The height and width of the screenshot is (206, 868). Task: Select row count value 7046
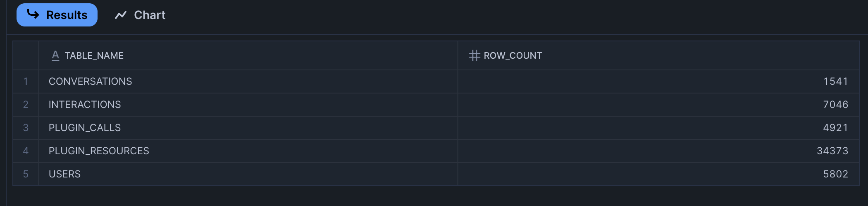[x=658, y=105]
